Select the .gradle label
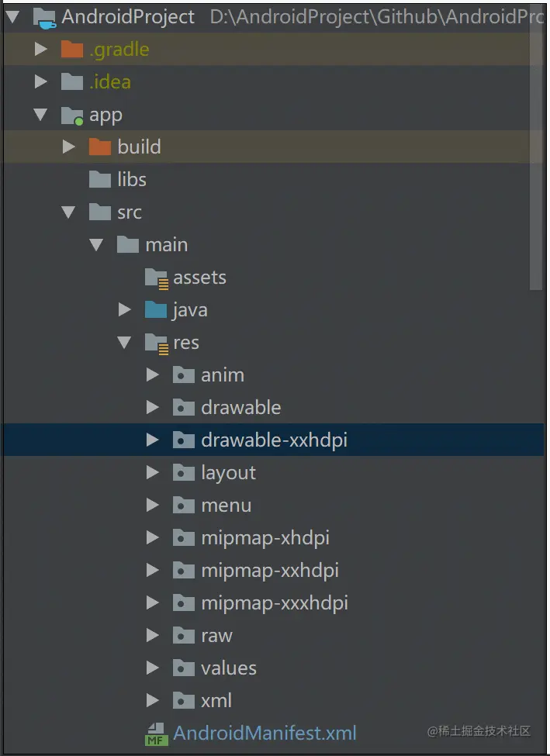The image size is (550, 756). click(119, 50)
